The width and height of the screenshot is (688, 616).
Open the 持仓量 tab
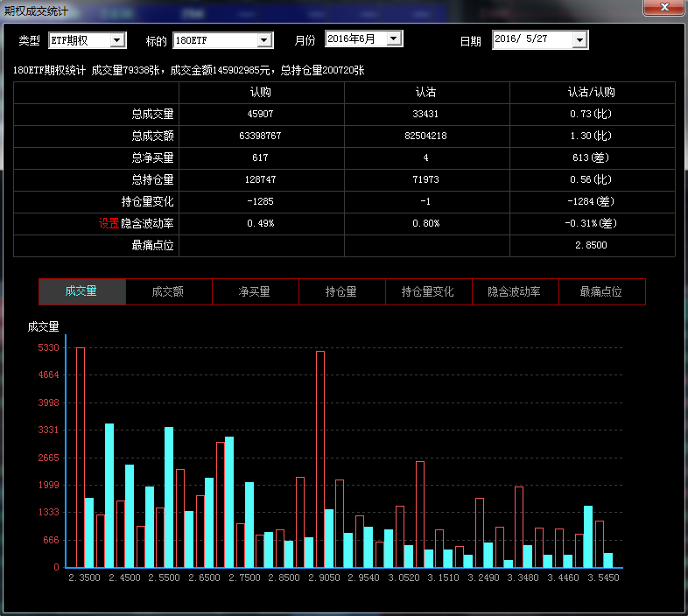click(341, 291)
